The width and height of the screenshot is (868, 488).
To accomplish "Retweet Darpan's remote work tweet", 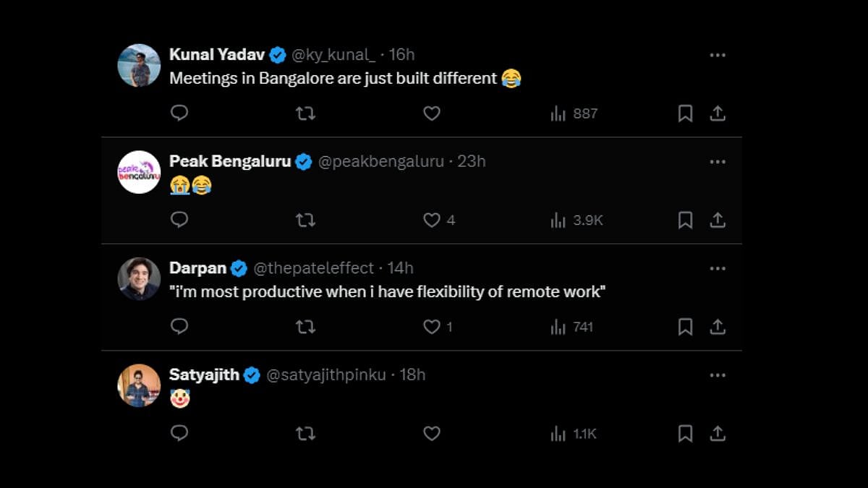I will (305, 327).
